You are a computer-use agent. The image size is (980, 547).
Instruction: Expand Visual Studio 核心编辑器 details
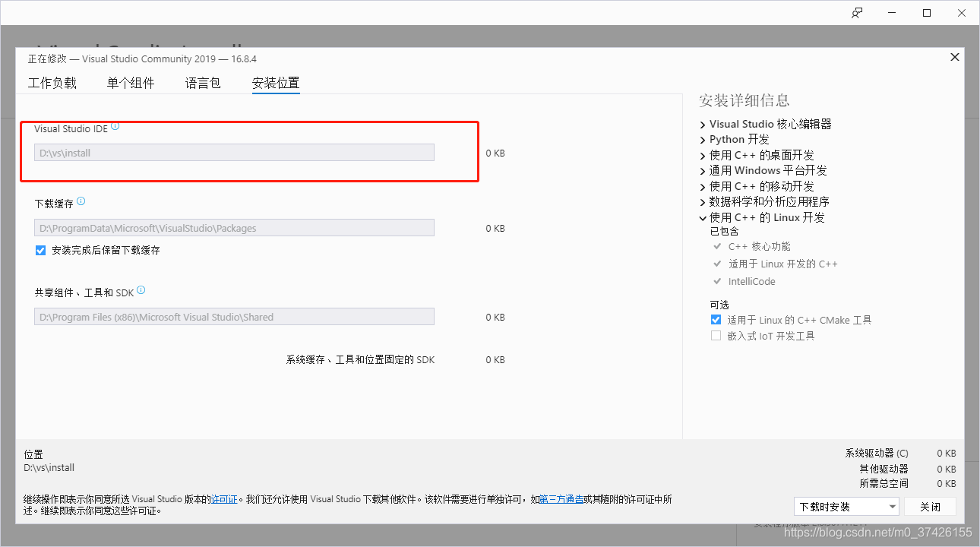click(x=703, y=124)
